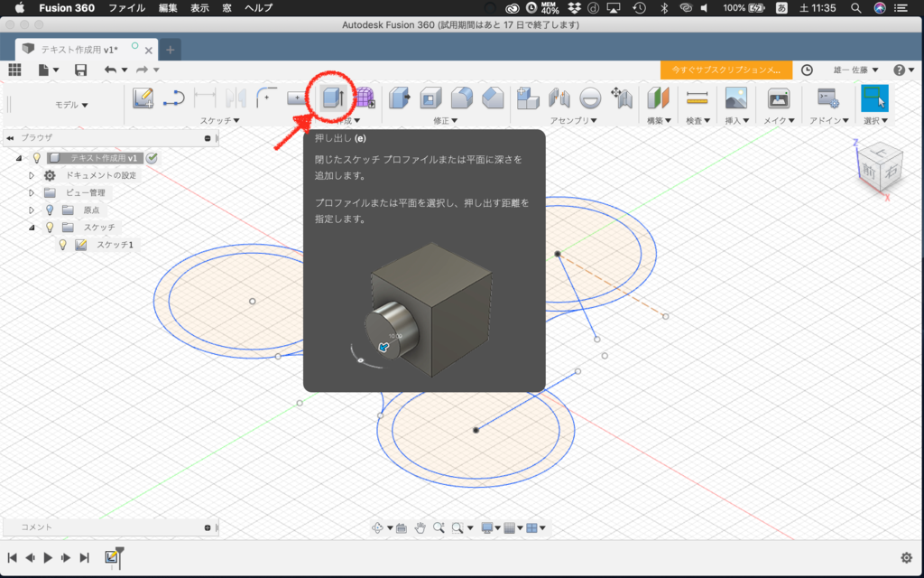Collapse the テキスト作成用 v1 root node

(x=19, y=158)
